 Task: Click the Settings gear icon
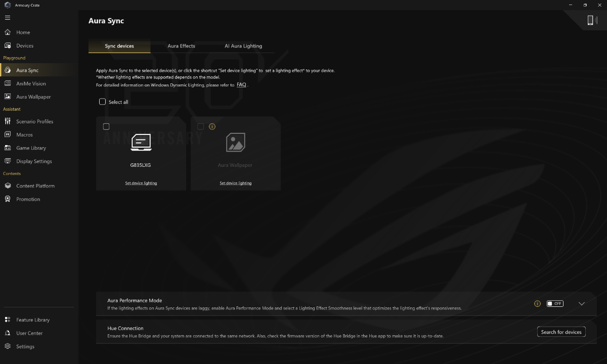[8, 346]
